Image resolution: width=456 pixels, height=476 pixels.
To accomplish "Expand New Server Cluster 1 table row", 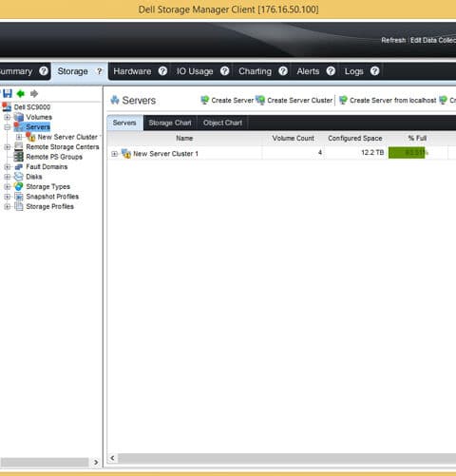I will (114, 154).
